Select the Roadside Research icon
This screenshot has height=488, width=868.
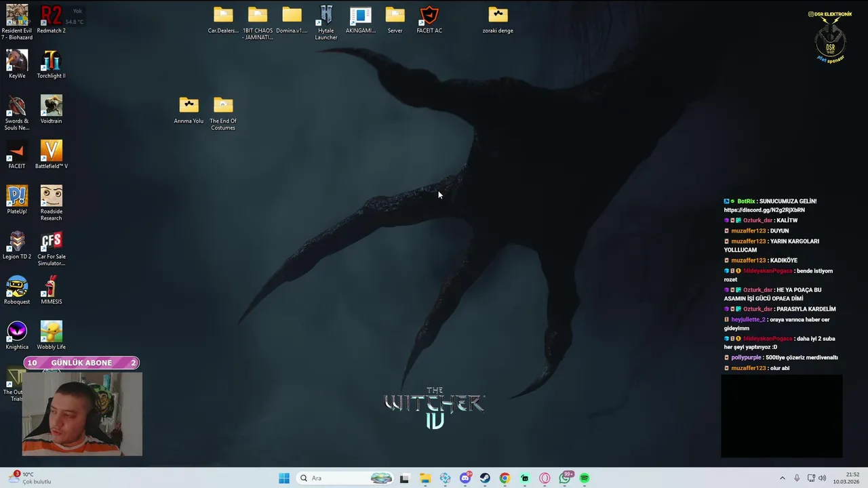(52, 203)
